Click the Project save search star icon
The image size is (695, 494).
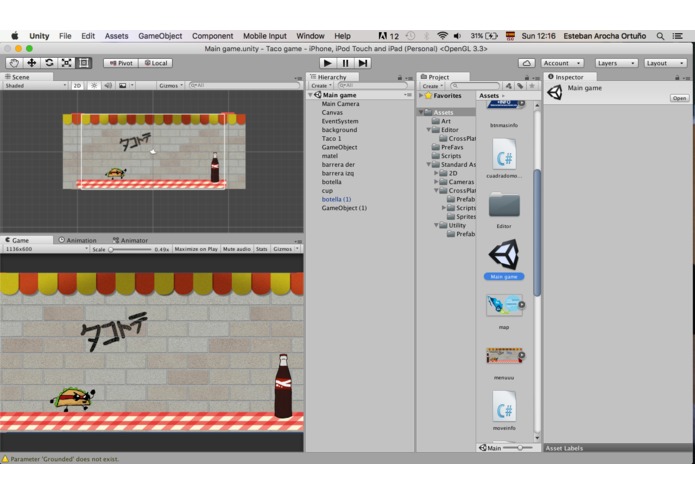click(532, 86)
